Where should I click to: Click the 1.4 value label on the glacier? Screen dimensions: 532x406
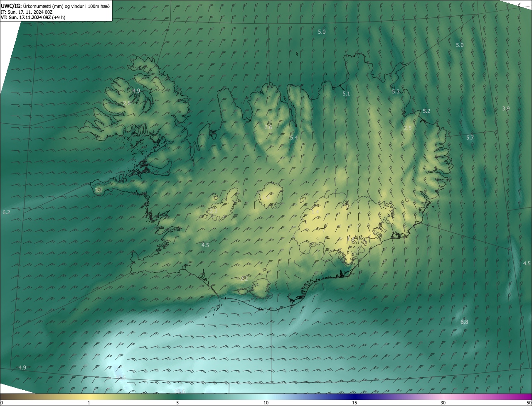coord(315,212)
